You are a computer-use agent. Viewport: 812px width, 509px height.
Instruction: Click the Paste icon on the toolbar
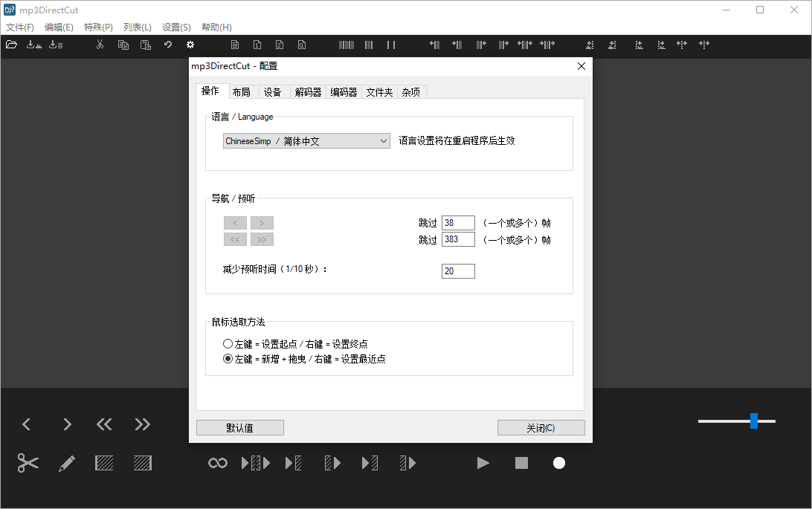pos(145,45)
